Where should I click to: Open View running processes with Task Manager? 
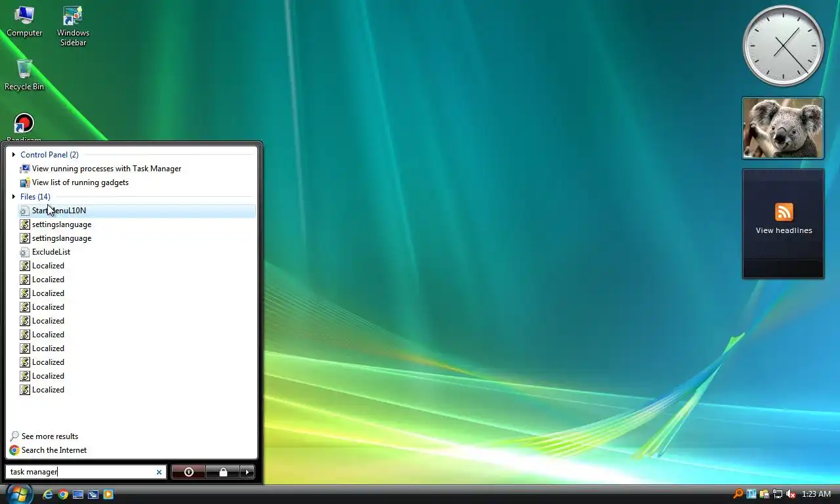coord(136,169)
